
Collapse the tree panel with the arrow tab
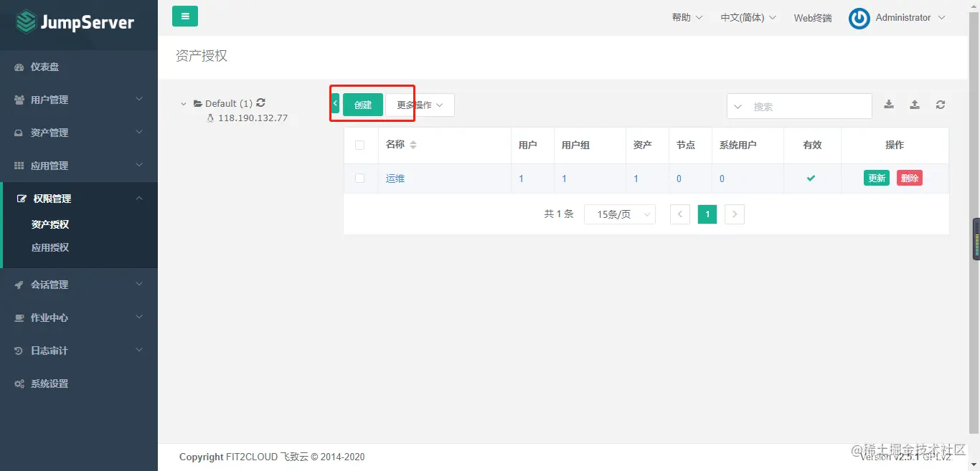335,104
